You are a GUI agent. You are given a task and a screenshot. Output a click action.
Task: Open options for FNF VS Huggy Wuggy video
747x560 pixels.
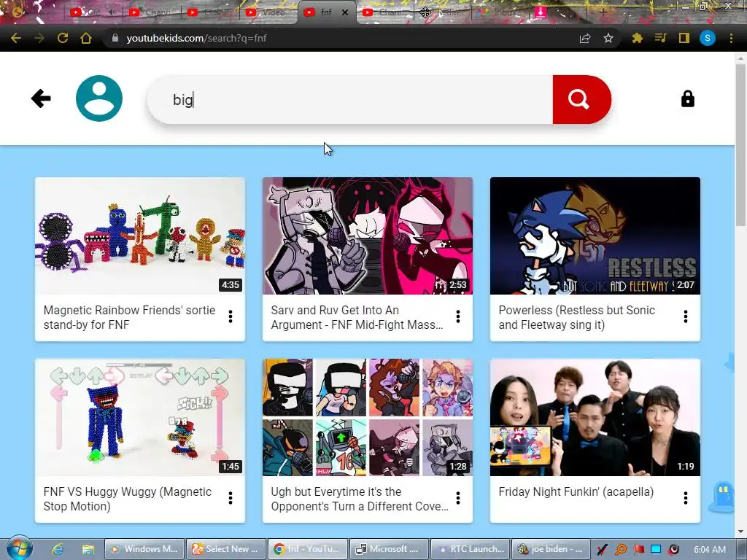point(231,498)
